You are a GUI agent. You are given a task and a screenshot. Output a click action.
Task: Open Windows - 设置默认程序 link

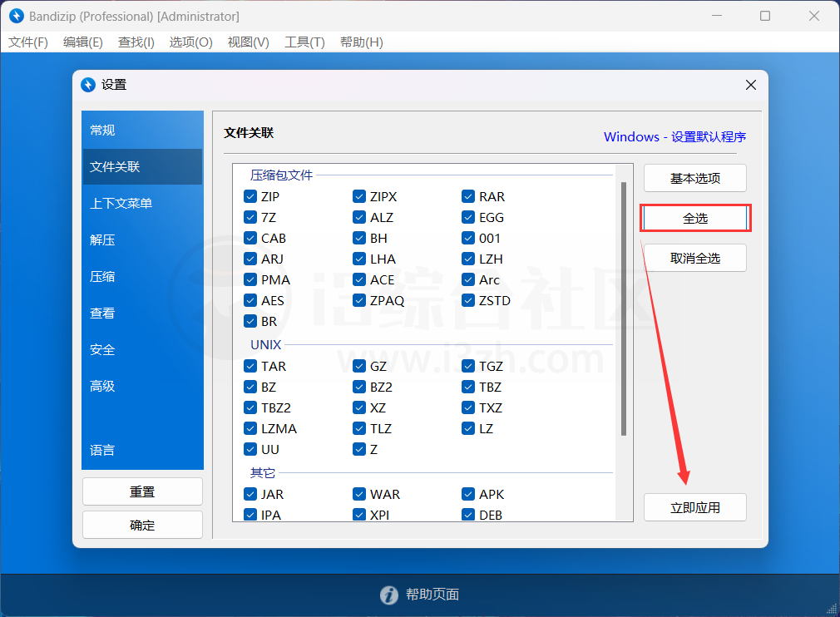tap(674, 136)
